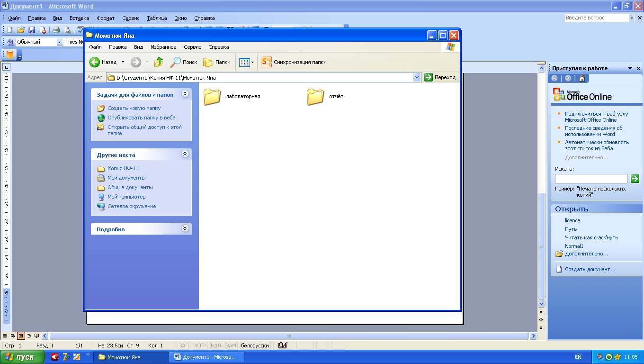The image size is (644, 364).
Task: Click the Views icon in Explorer toolbar
Action: [244, 62]
